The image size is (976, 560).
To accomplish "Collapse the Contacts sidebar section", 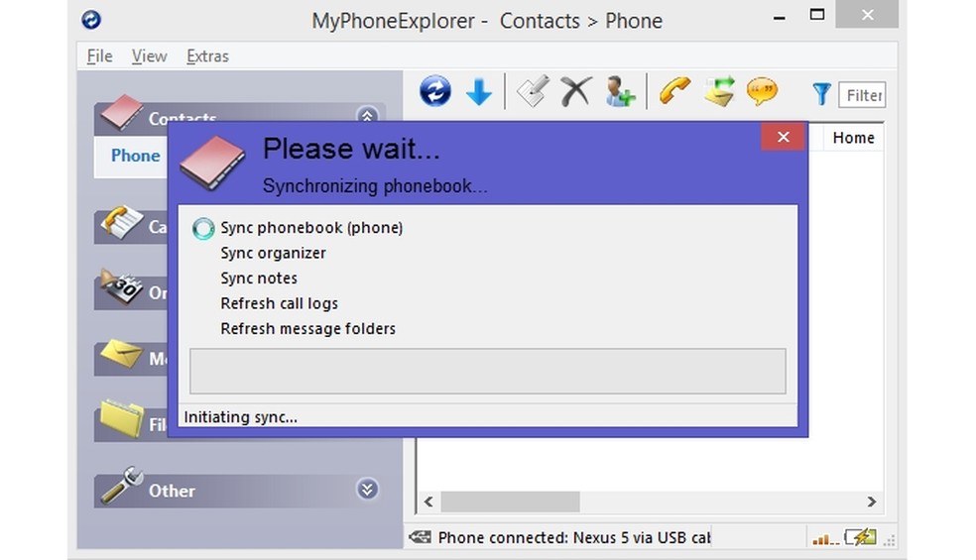I will coord(367,115).
